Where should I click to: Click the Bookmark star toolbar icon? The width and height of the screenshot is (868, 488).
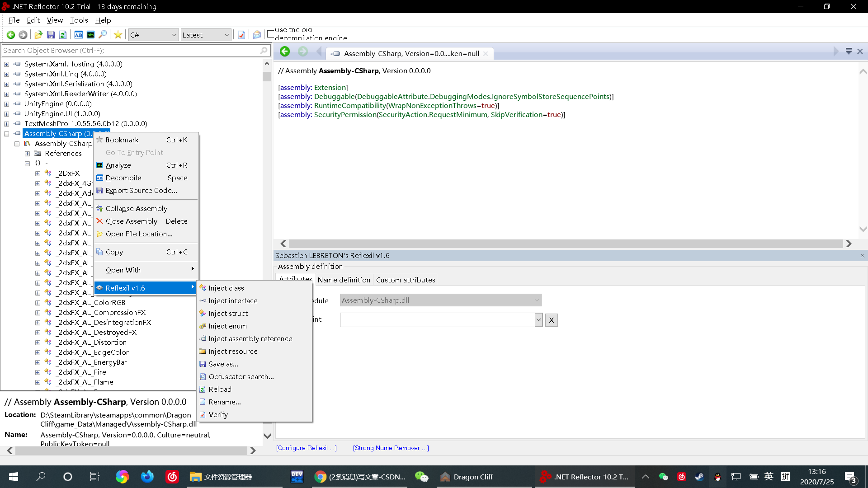click(118, 35)
